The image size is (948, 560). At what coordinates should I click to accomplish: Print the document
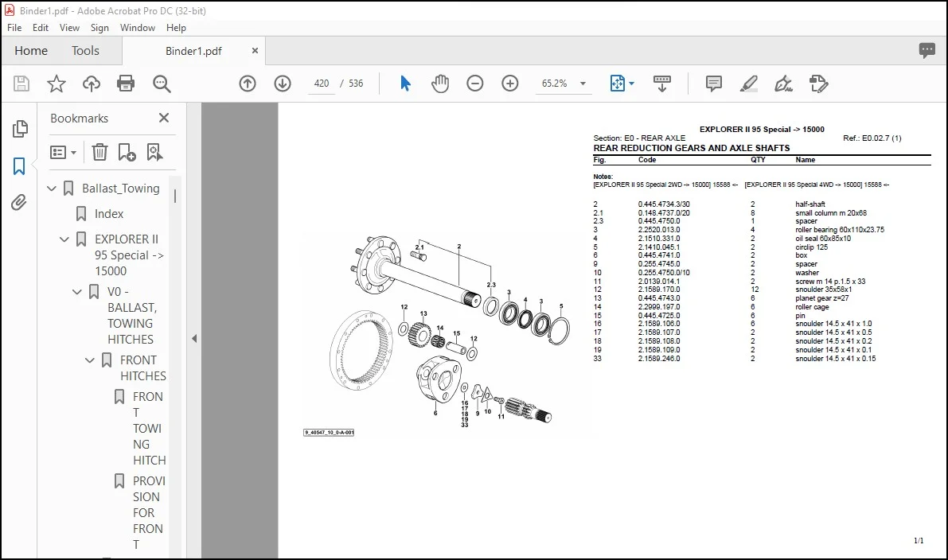pyautogui.click(x=126, y=84)
